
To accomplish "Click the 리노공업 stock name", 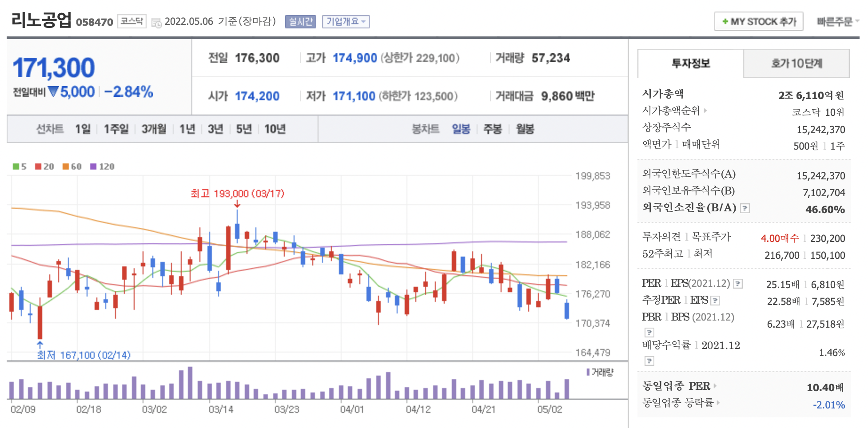I will [41, 20].
